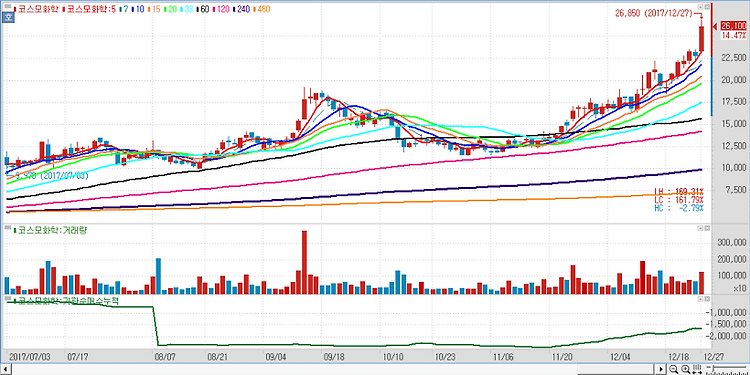750x375 pixels.
Task: Click the high marker 26,850 (2017/12/27)
Action: pos(653,13)
